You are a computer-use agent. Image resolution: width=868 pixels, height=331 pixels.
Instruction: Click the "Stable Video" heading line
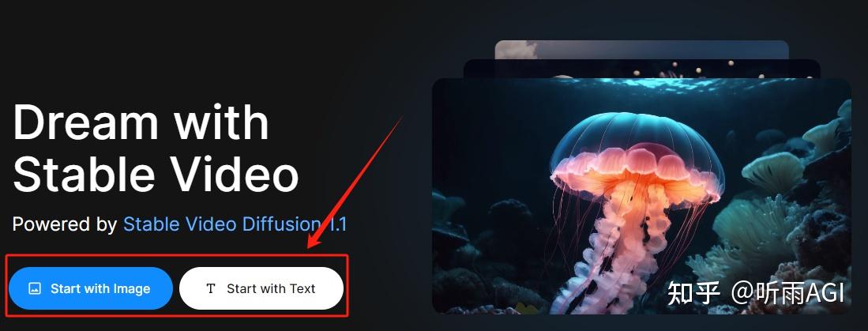click(x=156, y=173)
